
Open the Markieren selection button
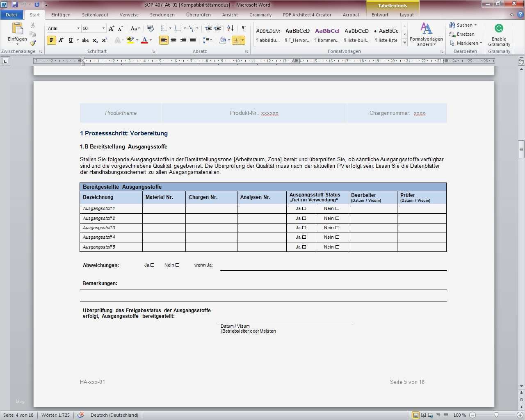pos(466,43)
